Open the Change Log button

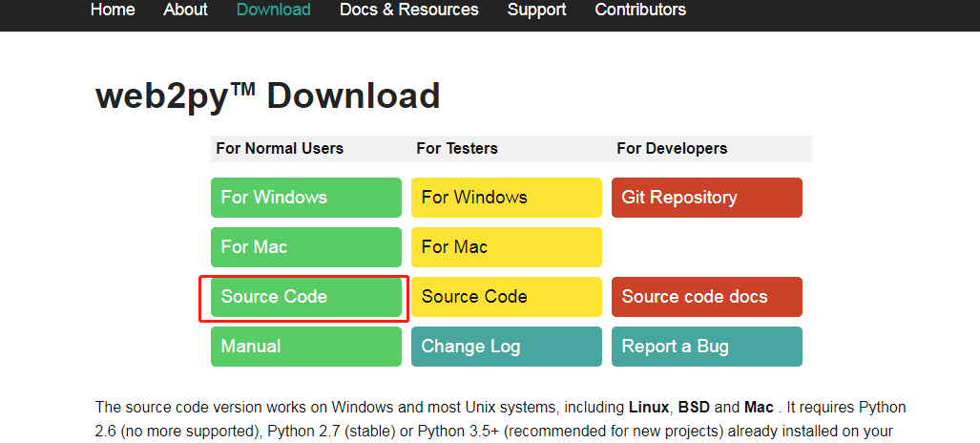pos(507,347)
